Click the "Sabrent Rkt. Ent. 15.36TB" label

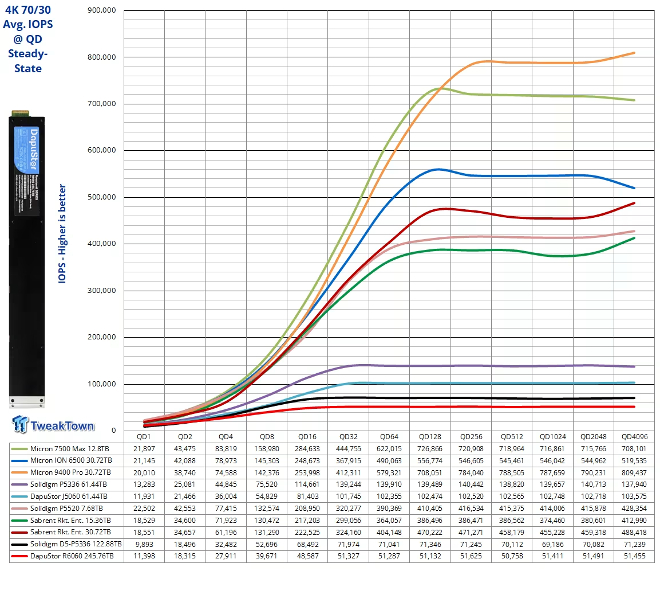tap(71, 521)
